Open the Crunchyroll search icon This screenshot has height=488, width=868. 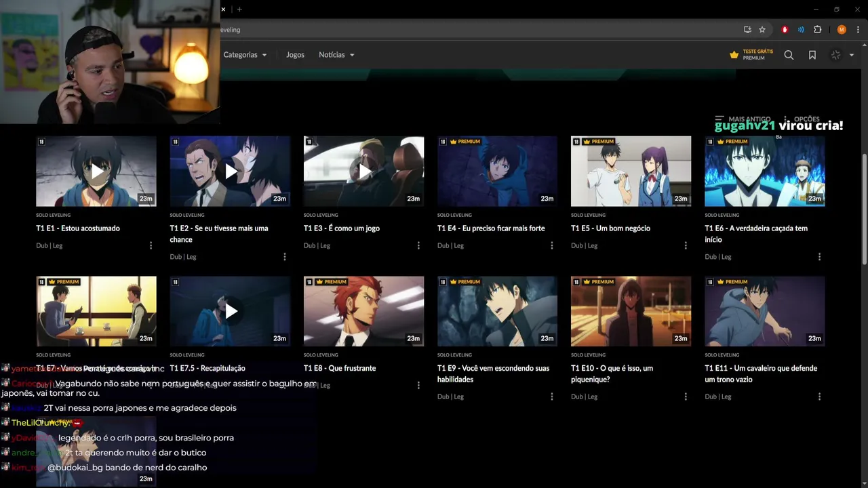click(789, 55)
